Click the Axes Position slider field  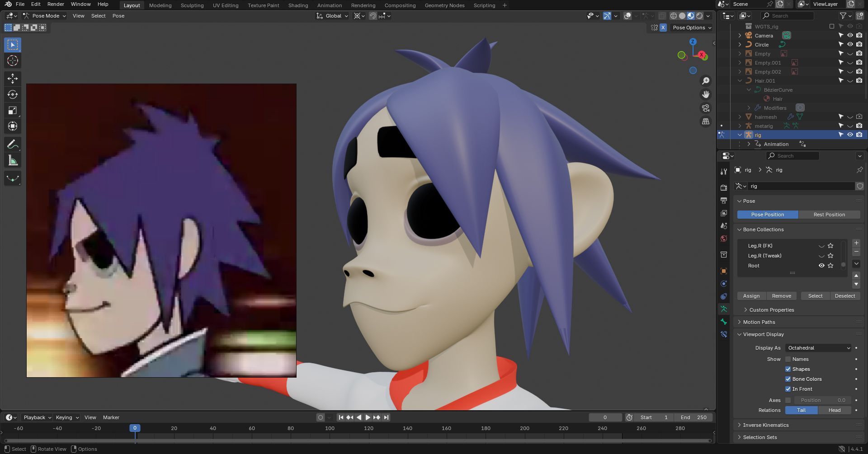coord(822,400)
